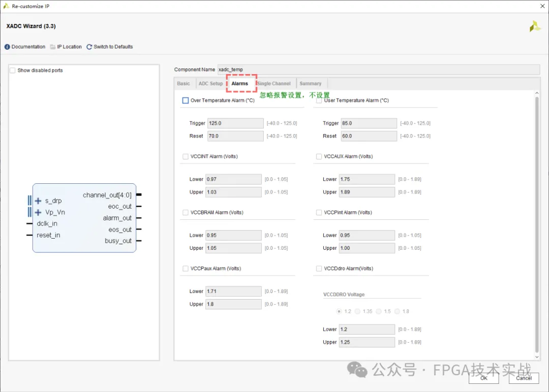Click the IP Location folder icon
The image size is (549, 392).
point(53,47)
